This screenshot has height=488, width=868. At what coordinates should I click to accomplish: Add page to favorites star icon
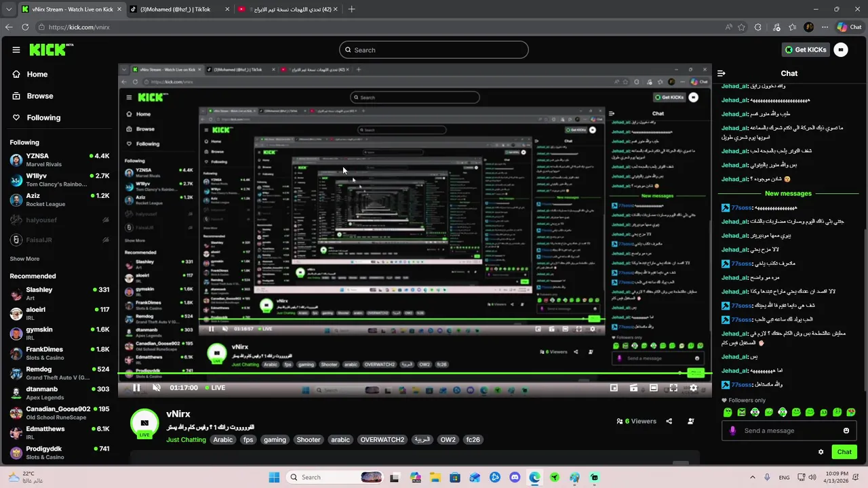(741, 27)
